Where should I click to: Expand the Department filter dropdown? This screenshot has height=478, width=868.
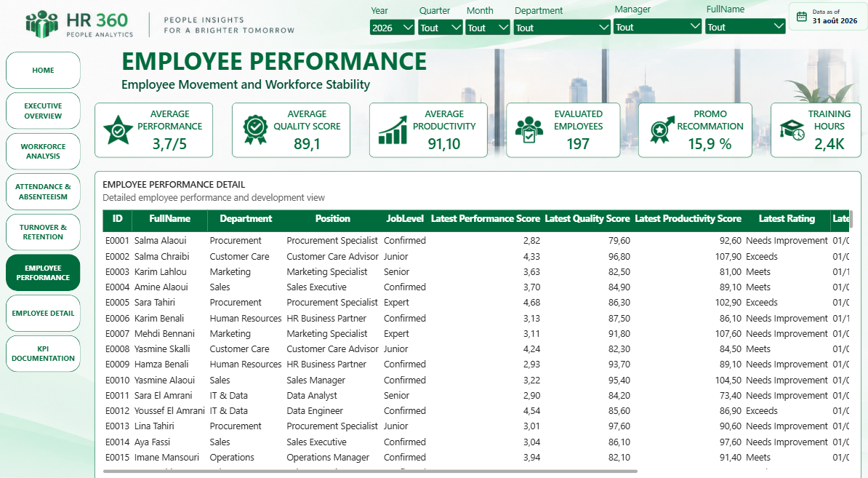click(x=562, y=27)
